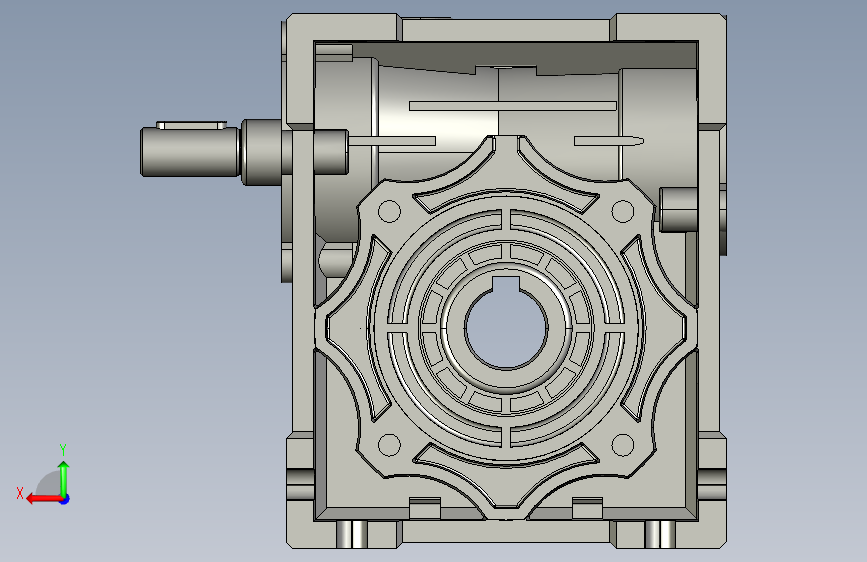Click the 'X' label of the axis triad
This screenshot has height=562, width=867.
pyautogui.click(x=20, y=493)
